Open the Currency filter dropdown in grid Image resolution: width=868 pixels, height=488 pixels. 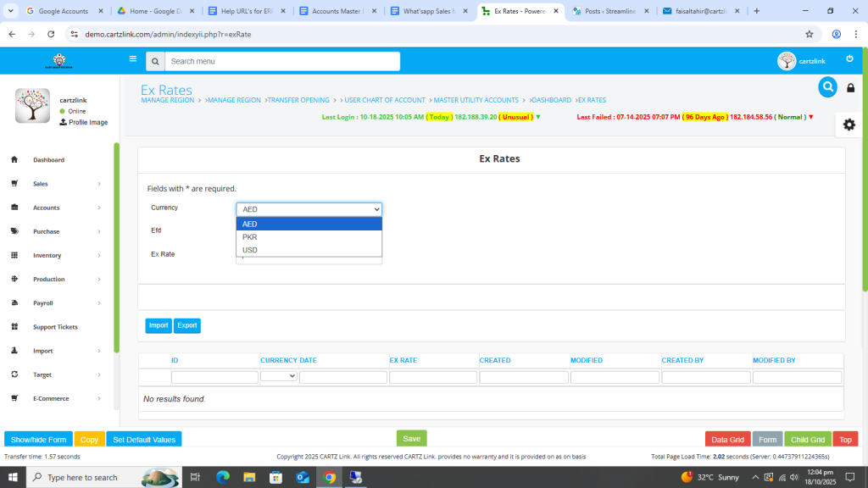click(278, 376)
